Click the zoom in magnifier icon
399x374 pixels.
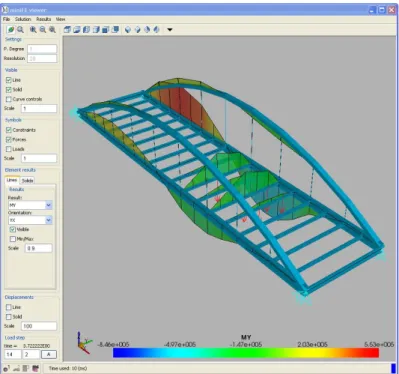click(x=33, y=30)
